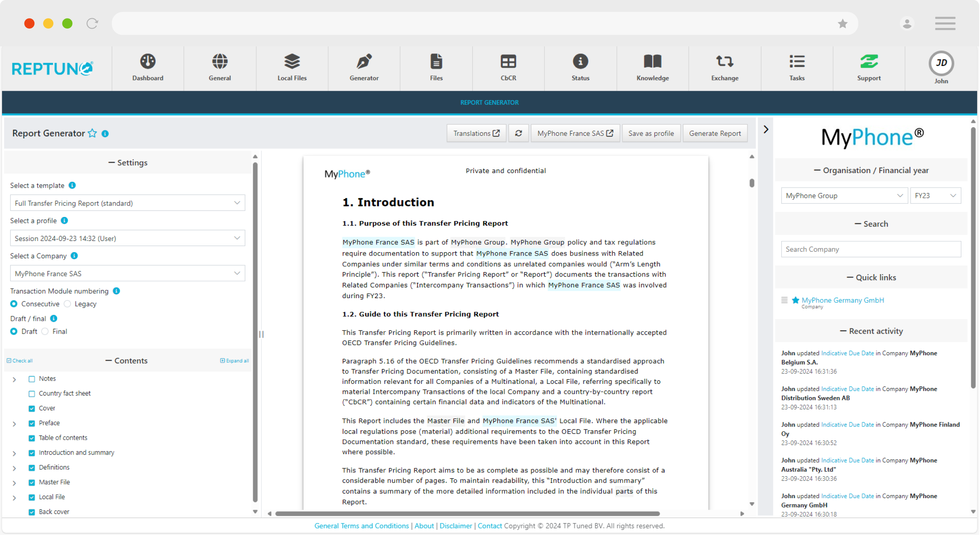Open the Dashboard gauge icon
Screen dimensions: 980x535
pyautogui.click(x=148, y=62)
